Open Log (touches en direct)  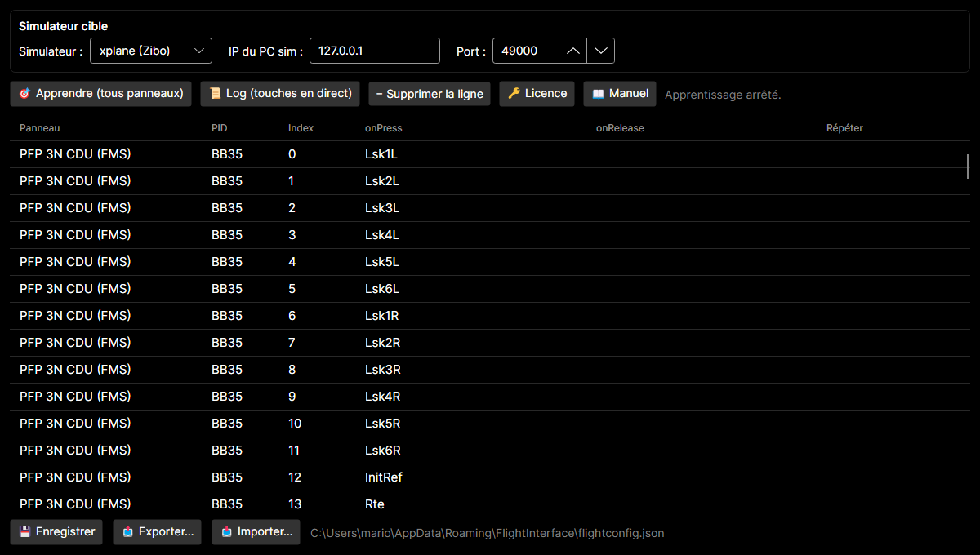(280, 94)
